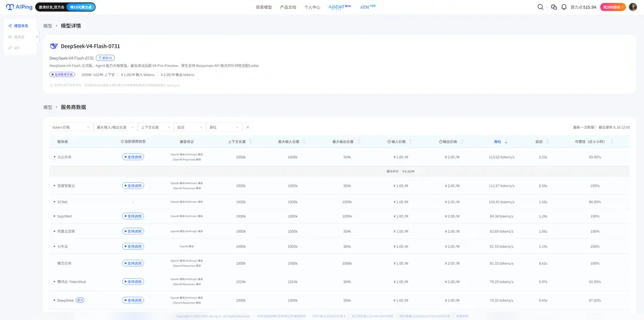Expand the SophNet row
This screenshot has width=644, height=320.
(54, 216)
